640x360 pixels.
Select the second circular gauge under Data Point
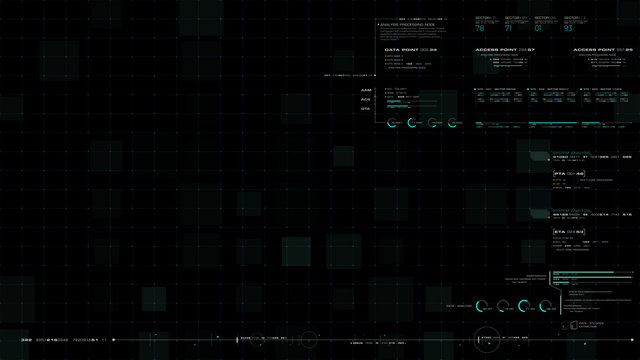(x=412, y=122)
